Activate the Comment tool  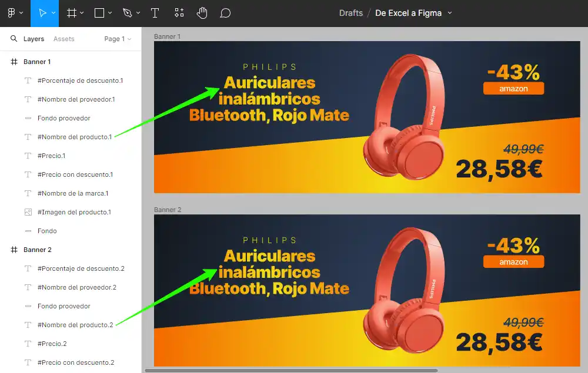pyautogui.click(x=225, y=13)
